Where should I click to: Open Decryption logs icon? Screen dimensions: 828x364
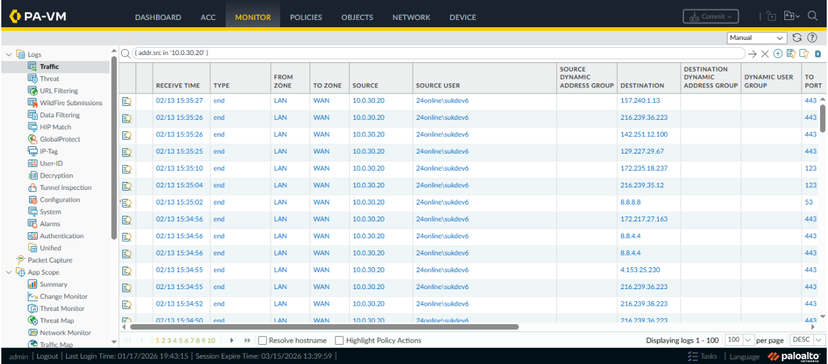tap(32, 176)
